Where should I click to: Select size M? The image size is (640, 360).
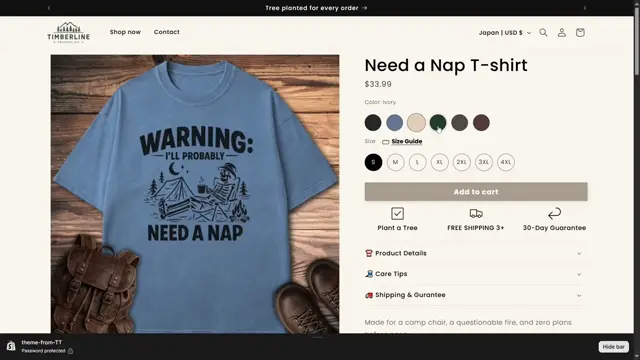[395, 162]
